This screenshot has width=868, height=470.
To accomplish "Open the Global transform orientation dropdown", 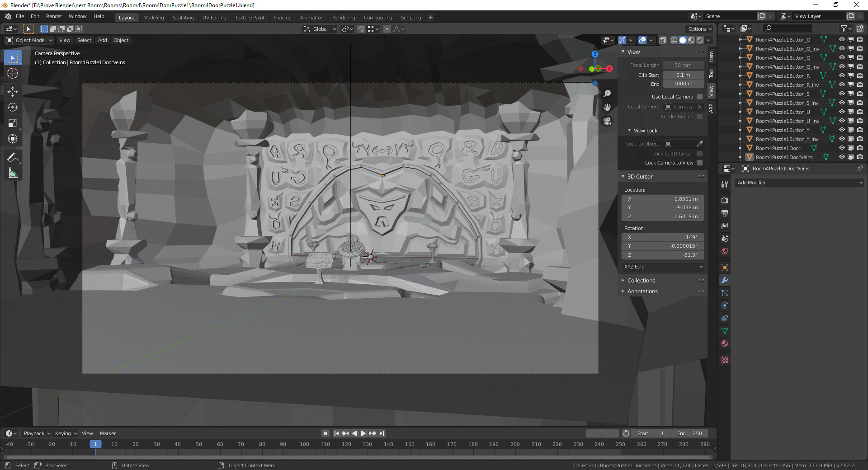I will tap(320, 29).
